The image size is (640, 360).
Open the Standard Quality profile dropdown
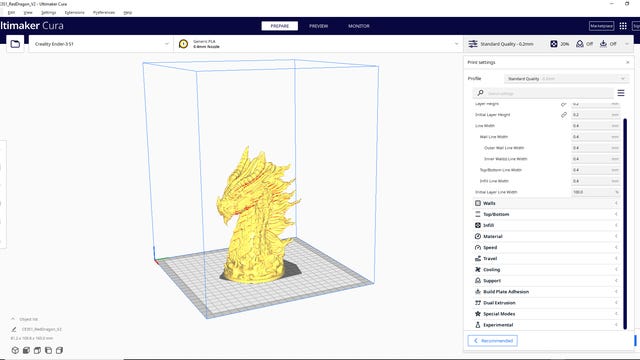pos(566,78)
